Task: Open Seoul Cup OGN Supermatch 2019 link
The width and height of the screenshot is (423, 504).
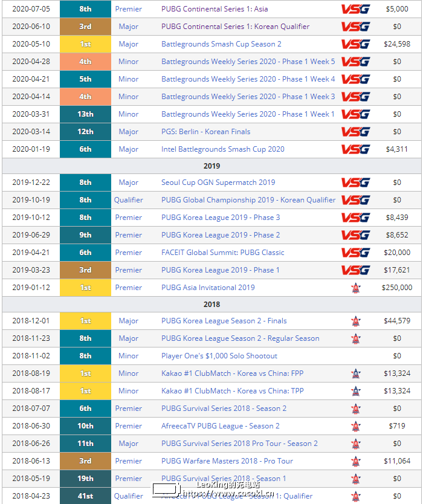Action: (218, 183)
